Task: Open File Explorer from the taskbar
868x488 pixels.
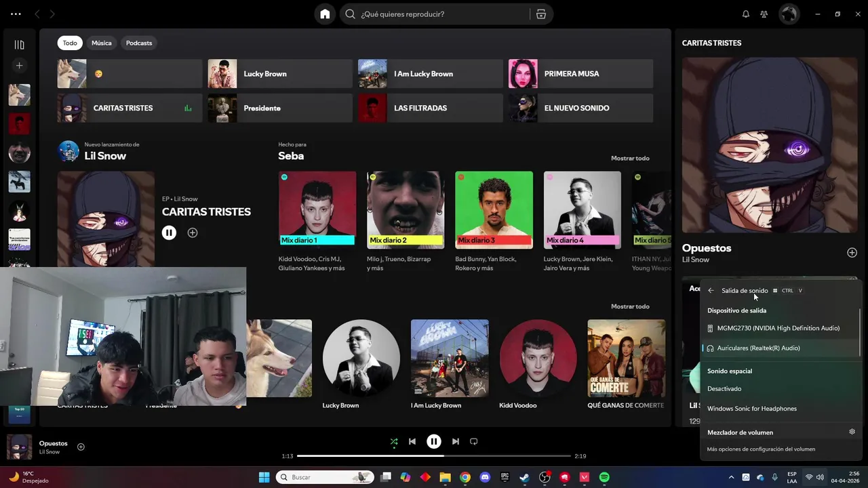Action: pos(445,477)
